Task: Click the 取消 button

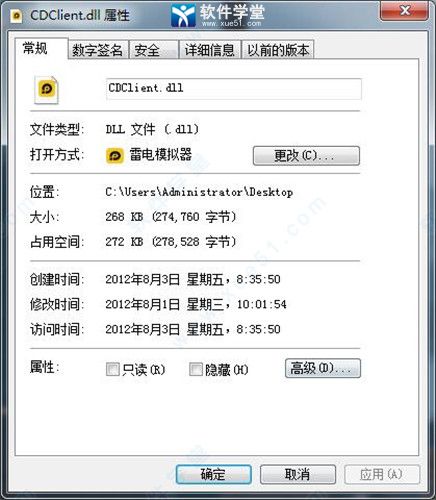Action: click(298, 474)
